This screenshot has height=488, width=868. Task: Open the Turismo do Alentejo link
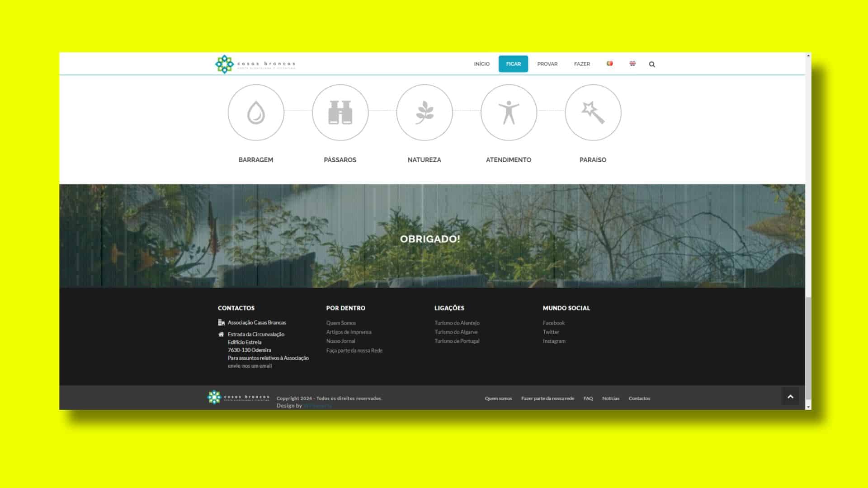click(x=457, y=323)
